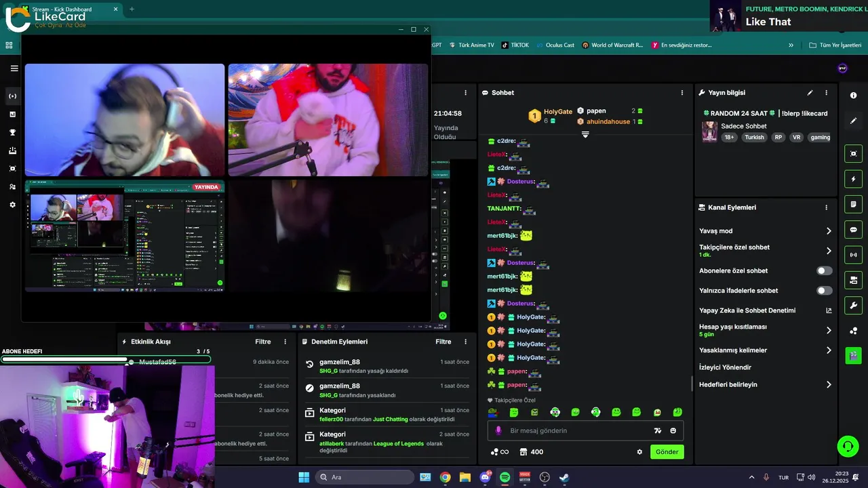
Task: Open the three-dot menu of Sohbet panel
Action: coord(682,93)
